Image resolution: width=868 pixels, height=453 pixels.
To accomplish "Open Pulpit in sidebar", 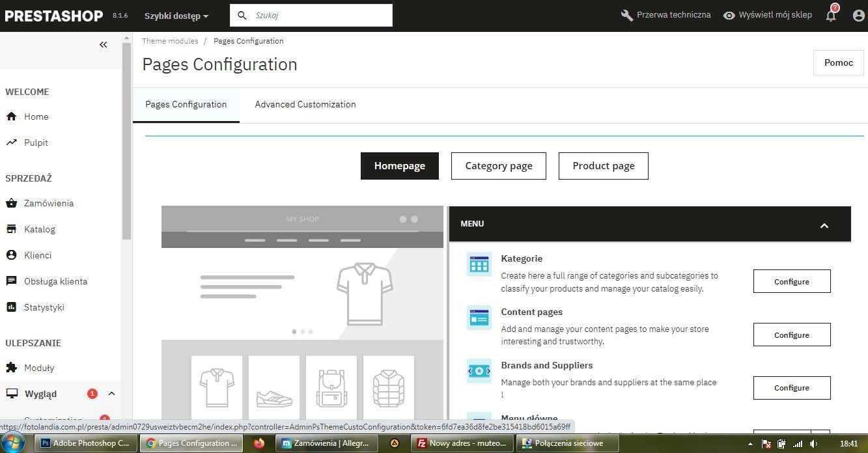I will coord(36,143).
